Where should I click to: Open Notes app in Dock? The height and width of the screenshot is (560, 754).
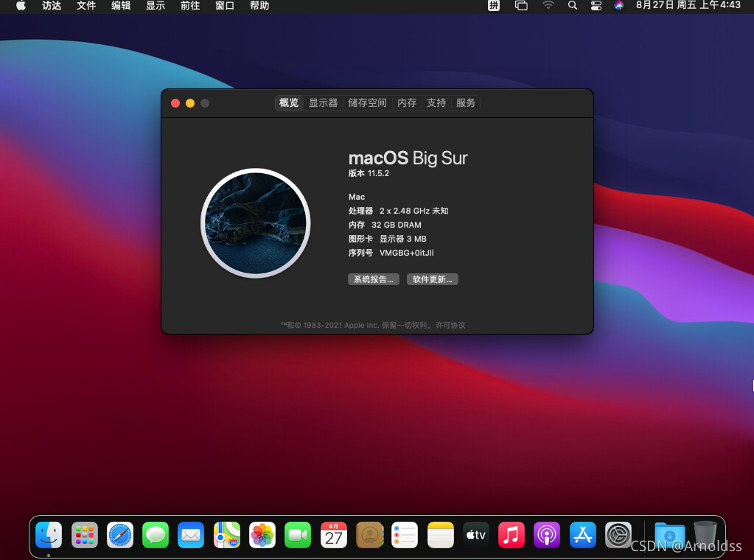pyautogui.click(x=441, y=535)
